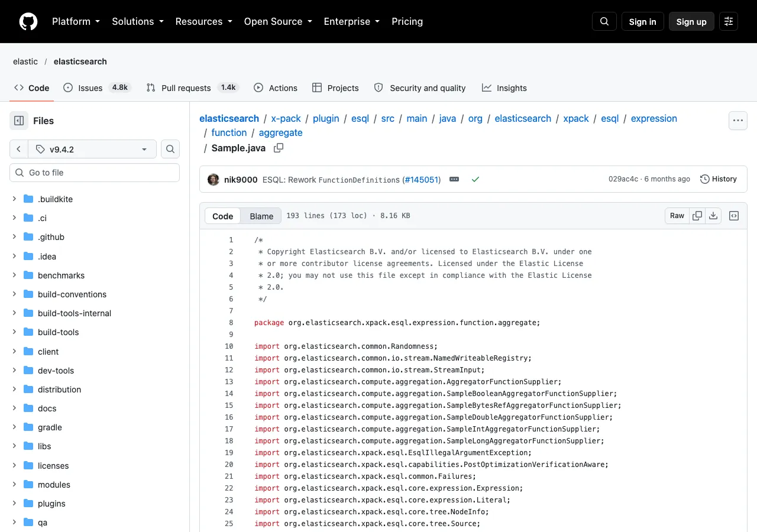View the green check status
Screen dimensions: 757x532
coord(475,179)
